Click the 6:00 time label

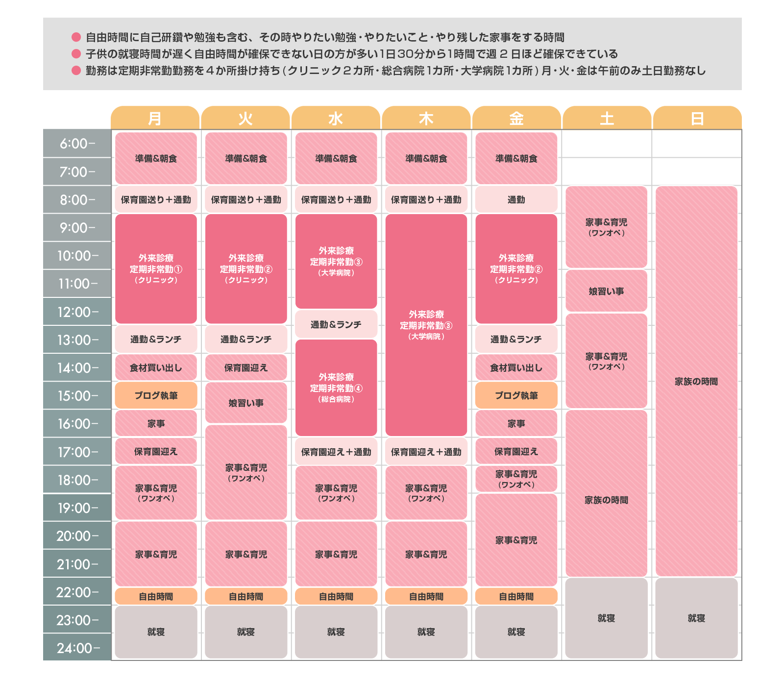tap(77, 144)
